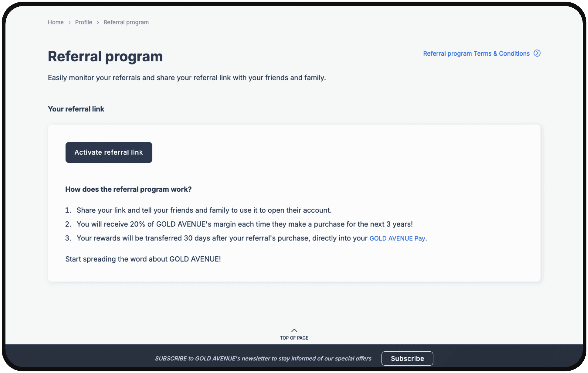Click the upward chevron above TOP OF PAGE
The width and height of the screenshot is (588, 373).
(x=294, y=330)
